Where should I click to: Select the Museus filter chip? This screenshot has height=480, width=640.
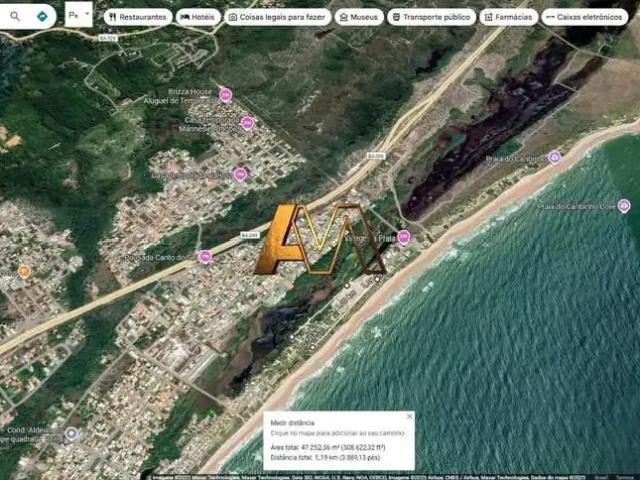click(x=359, y=17)
